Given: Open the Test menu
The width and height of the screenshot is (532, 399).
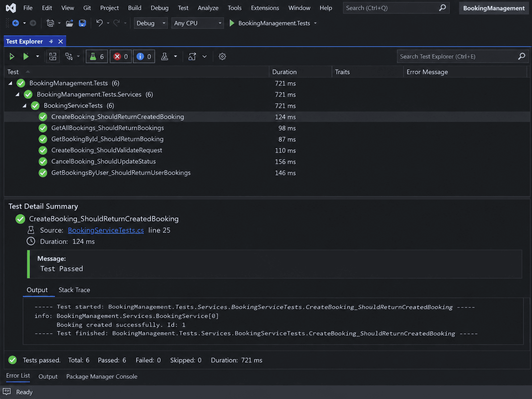Looking at the screenshot, I should pos(183,8).
